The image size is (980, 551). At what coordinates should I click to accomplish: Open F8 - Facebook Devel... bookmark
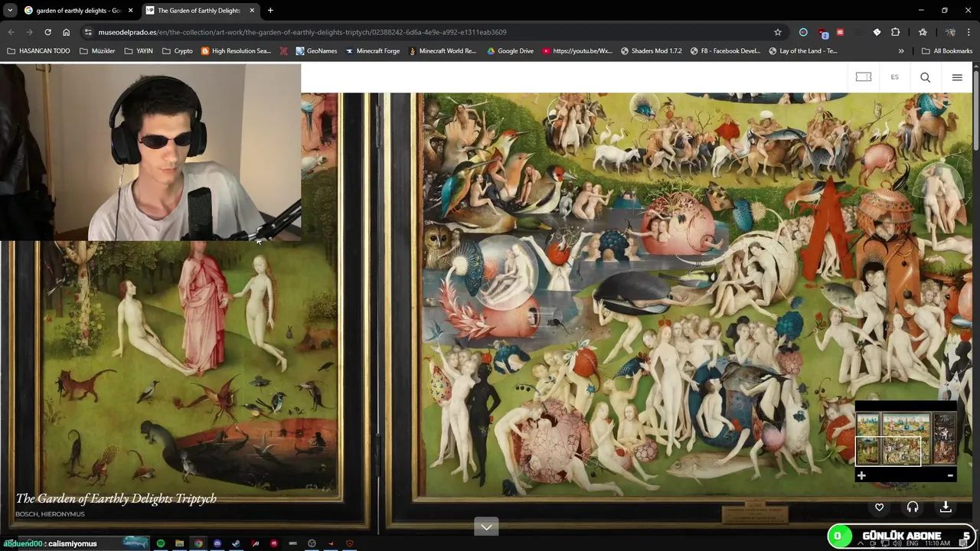pyautogui.click(x=725, y=51)
